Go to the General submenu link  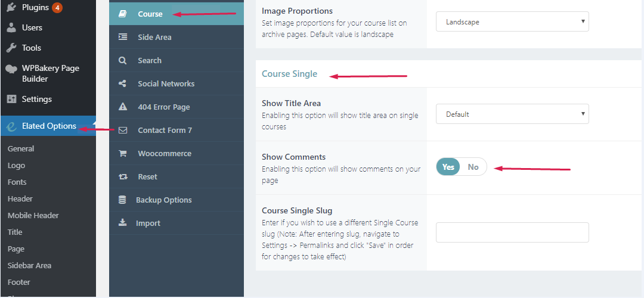point(21,148)
